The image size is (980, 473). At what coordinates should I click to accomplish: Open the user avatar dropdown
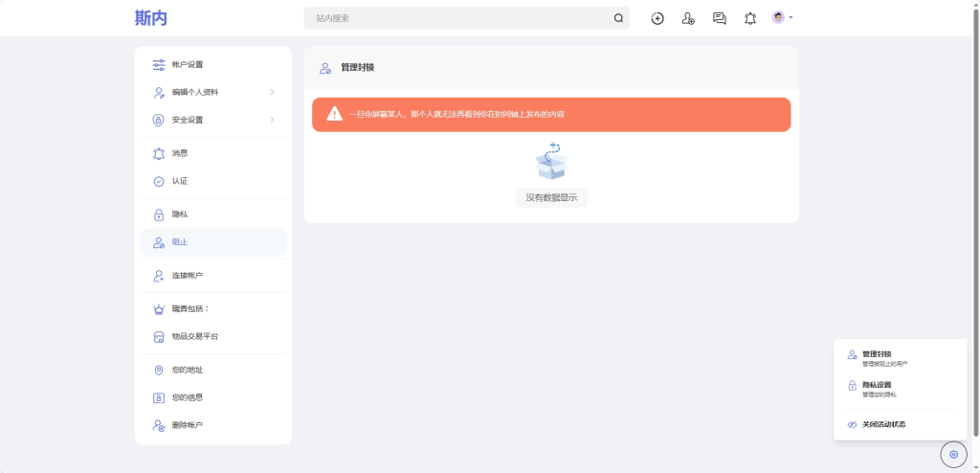782,17
